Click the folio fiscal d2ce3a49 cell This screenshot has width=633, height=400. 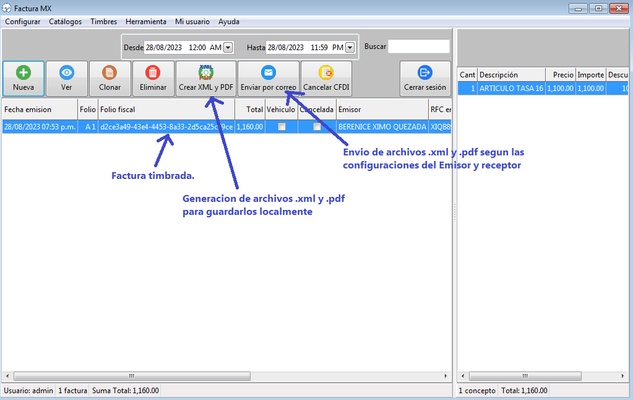click(166, 127)
